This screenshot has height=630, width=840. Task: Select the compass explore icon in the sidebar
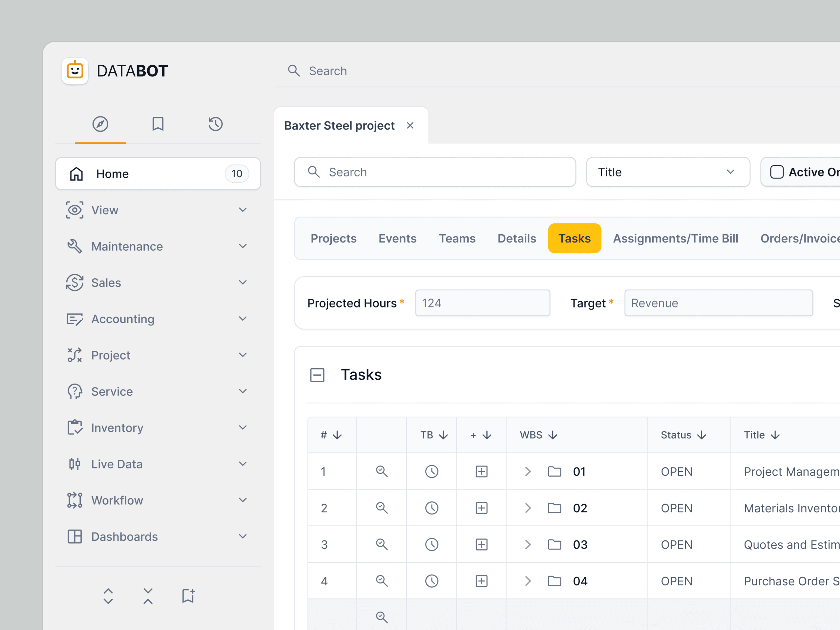pos(101,124)
